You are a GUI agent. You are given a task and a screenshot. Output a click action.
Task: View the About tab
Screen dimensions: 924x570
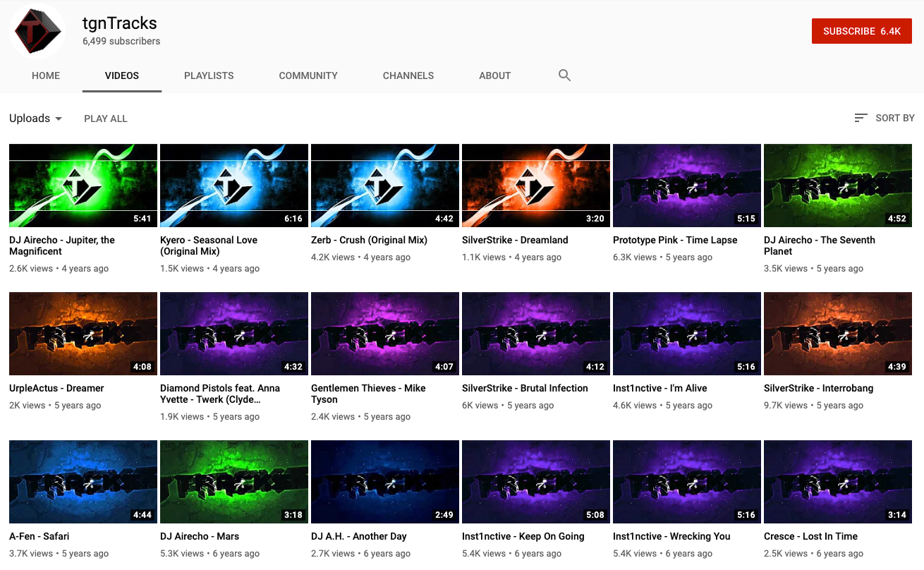tap(495, 75)
